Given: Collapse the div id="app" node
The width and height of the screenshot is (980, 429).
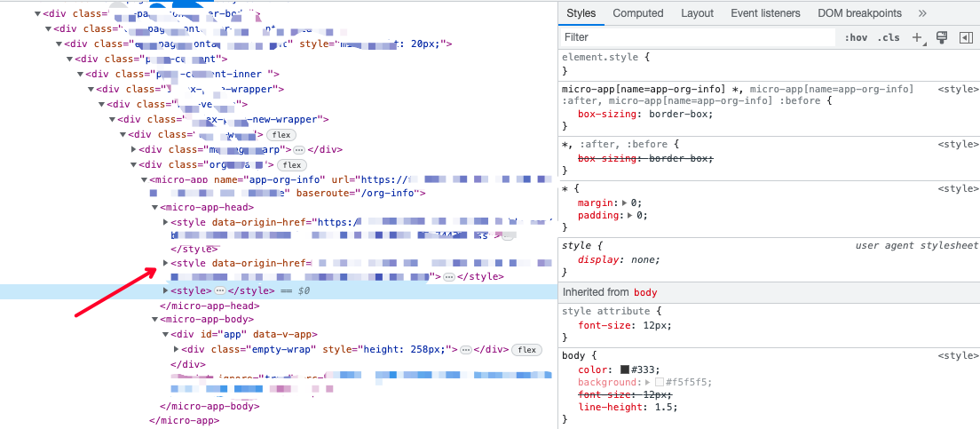Looking at the screenshot, I should point(165,335).
